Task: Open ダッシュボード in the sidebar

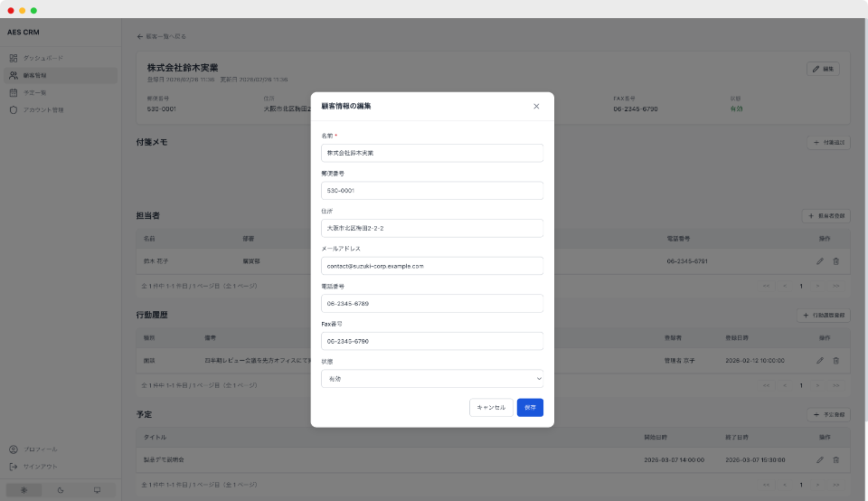Action: 42,58
